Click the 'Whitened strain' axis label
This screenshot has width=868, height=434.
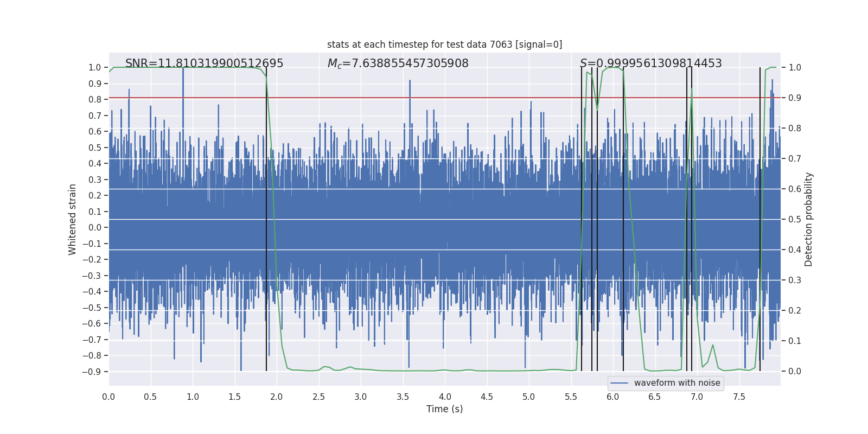(x=73, y=219)
